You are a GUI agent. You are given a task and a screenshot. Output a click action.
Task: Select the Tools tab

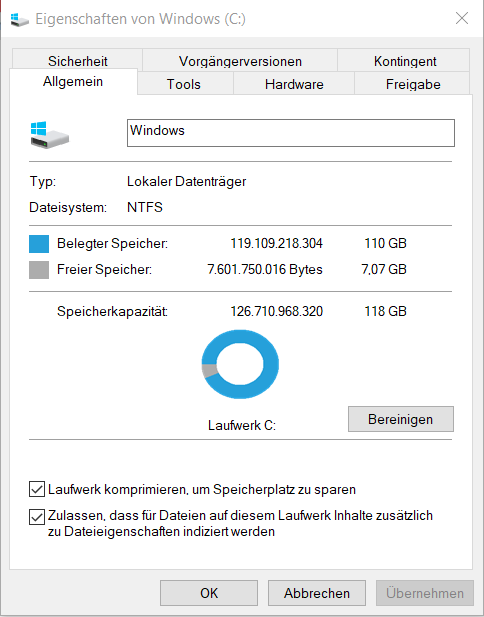[x=184, y=84]
